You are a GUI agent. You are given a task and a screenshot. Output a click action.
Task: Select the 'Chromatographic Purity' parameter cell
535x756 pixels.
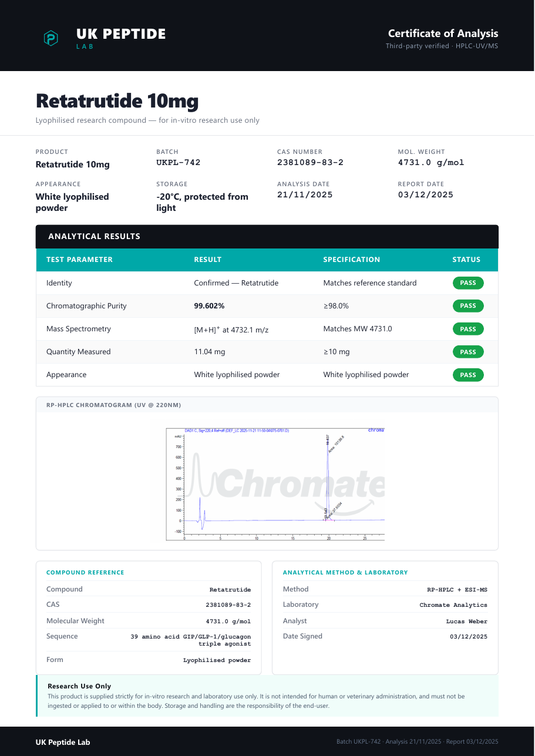click(86, 306)
